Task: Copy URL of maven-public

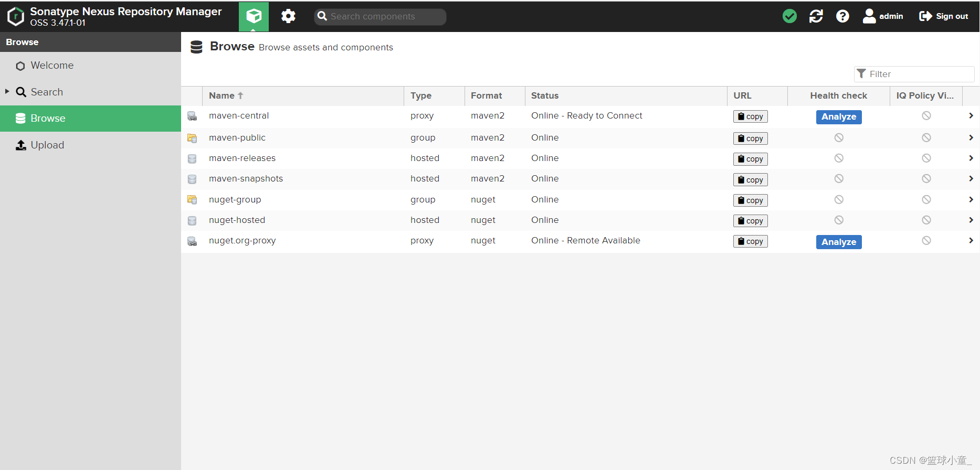Action: click(x=750, y=138)
